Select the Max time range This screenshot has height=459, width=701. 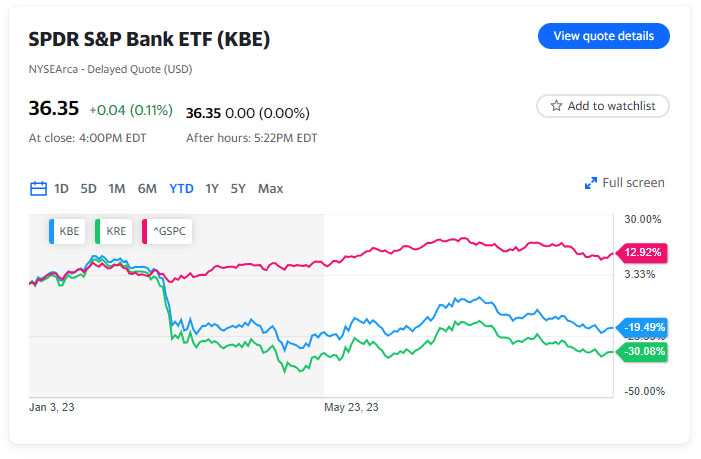[x=270, y=188]
